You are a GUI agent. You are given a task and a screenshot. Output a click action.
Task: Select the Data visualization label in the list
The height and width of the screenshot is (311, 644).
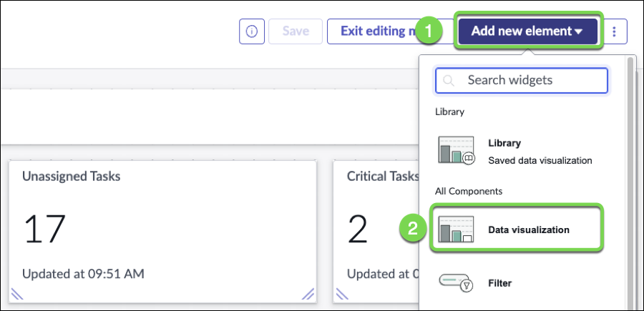(529, 230)
